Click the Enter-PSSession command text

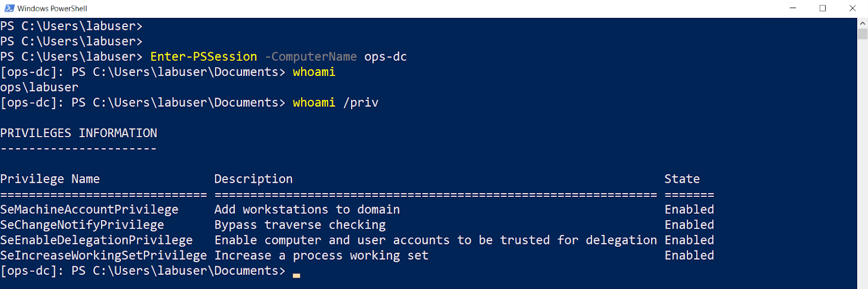click(x=203, y=57)
